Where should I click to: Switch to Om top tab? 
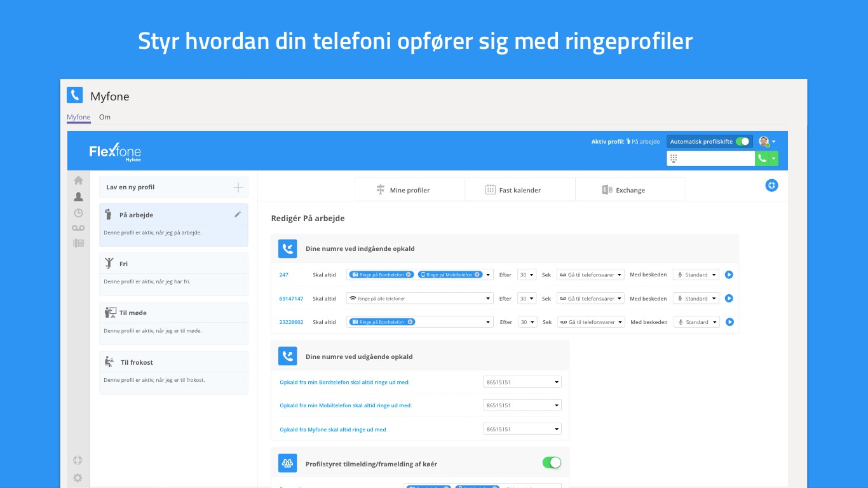point(105,117)
